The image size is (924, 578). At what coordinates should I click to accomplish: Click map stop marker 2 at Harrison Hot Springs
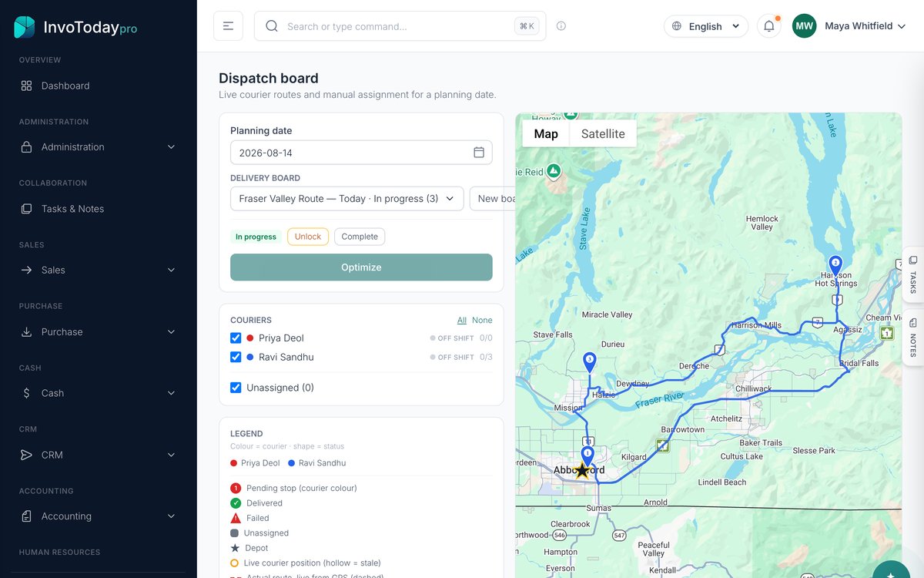(x=835, y=265)
